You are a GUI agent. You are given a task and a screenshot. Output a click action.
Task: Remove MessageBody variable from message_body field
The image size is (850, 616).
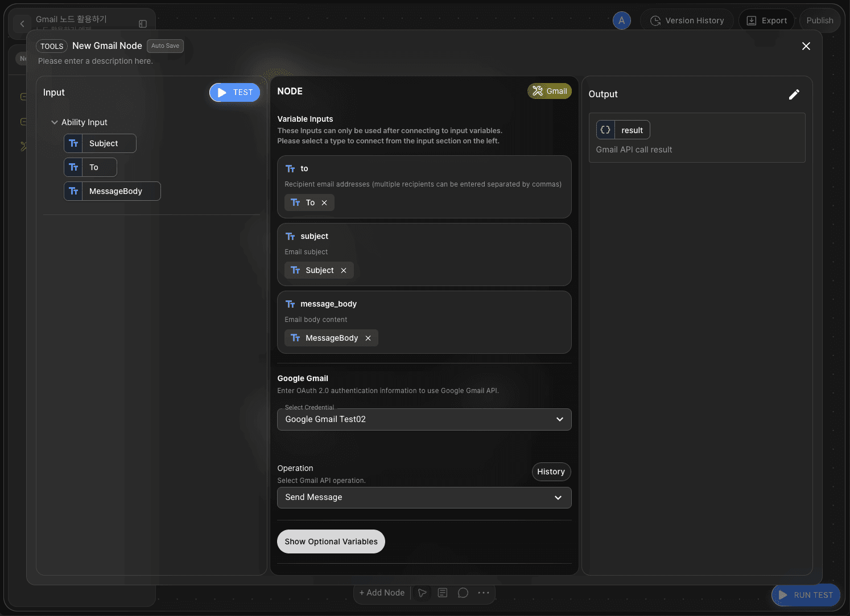coord(368,338)
